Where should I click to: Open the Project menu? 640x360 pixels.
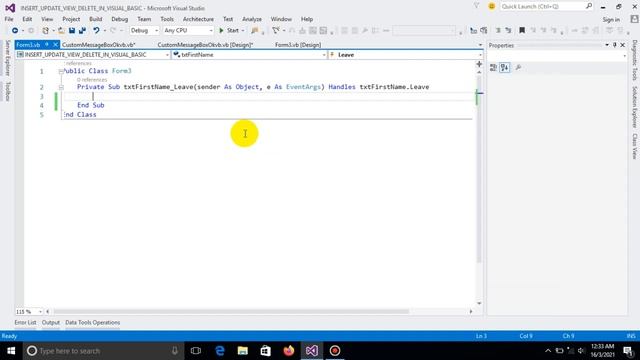71,19
